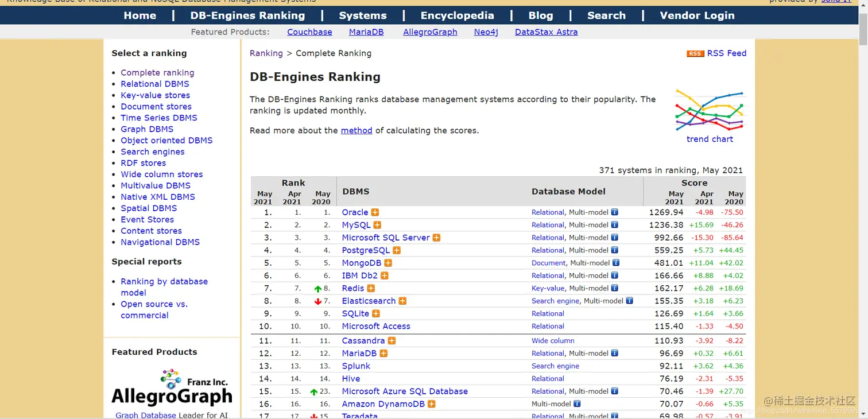Click the Wide column model link for Cassandra
The height and width of the screenshot is (419, 868).
553,341
